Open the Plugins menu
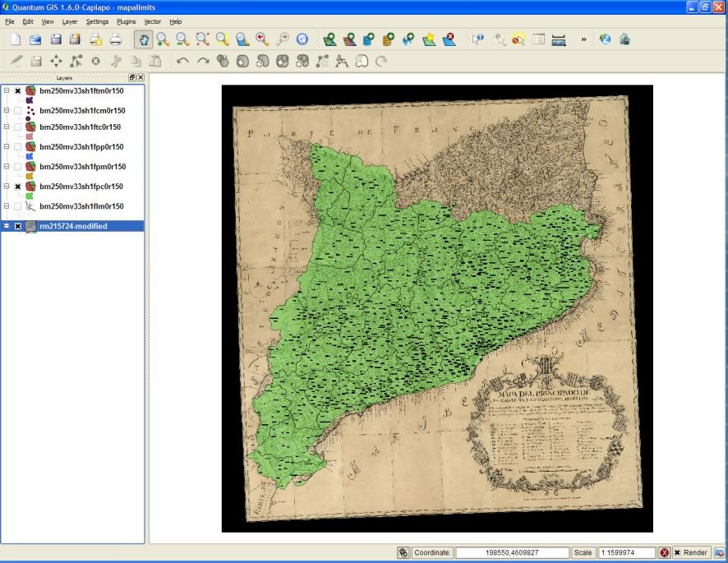This screenshot has width=728, height=563. (x=127, y=21)
